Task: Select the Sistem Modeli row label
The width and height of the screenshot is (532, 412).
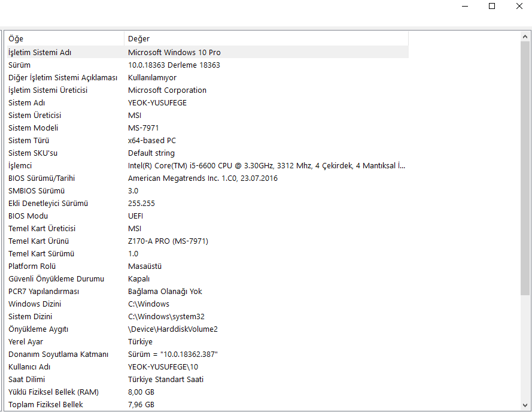Action: pyautogui.click(x=34, y=128)
